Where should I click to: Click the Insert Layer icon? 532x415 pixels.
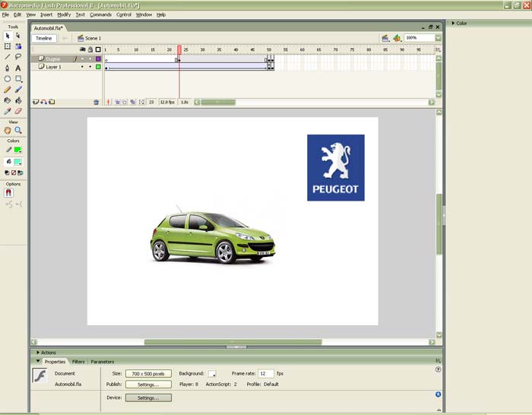click(x=36, y=102)
